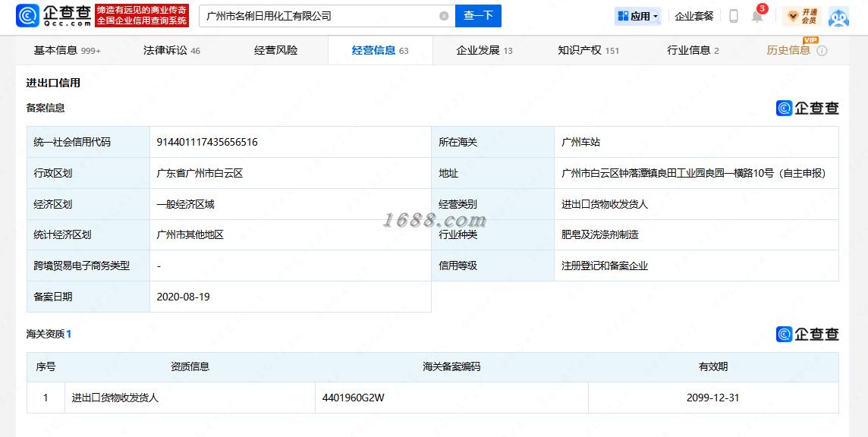Click the 统一社会信用代码 label cell

89,142
